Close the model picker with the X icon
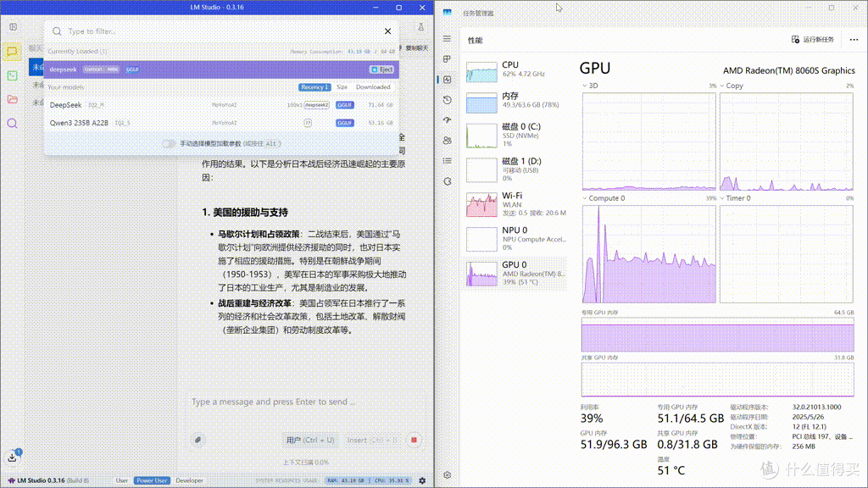This screenshot has width=868, height=488. (387, 31)
